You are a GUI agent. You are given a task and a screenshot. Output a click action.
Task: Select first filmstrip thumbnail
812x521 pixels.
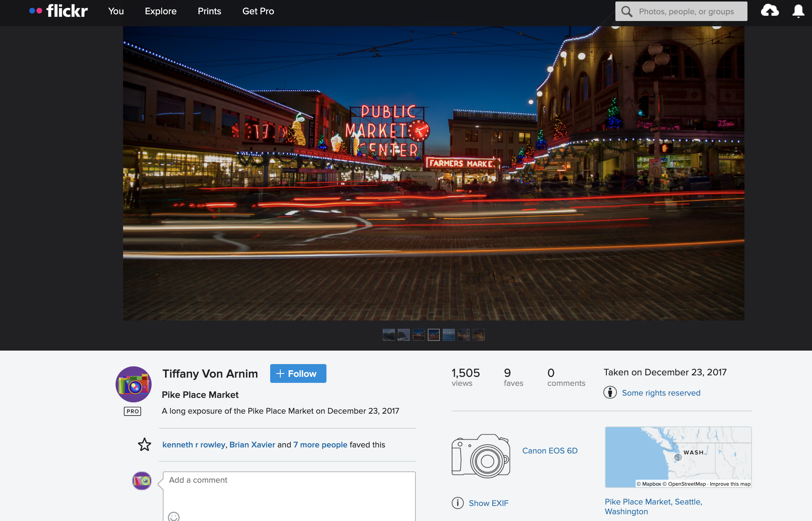pos(389,334)
